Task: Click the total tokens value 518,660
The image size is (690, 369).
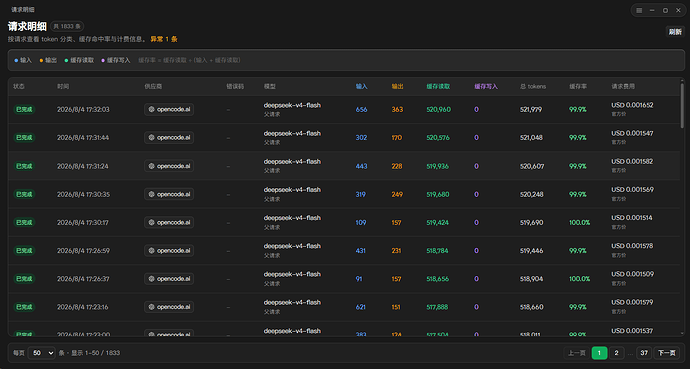Action: (532, 307)
